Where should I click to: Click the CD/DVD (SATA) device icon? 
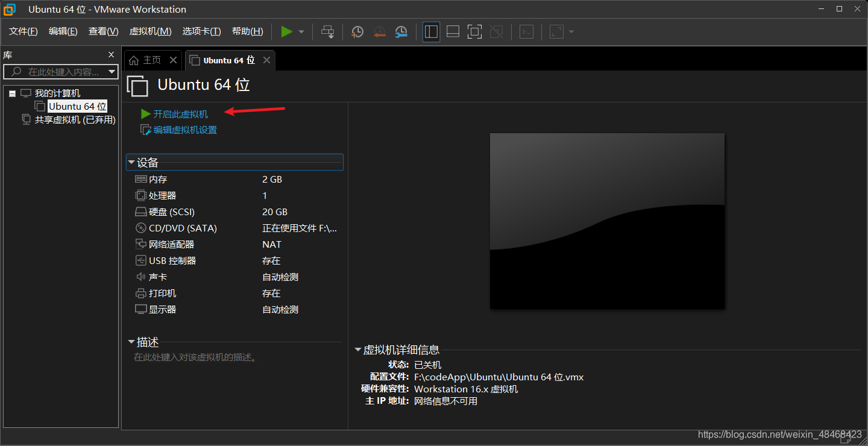coord(141,228)
